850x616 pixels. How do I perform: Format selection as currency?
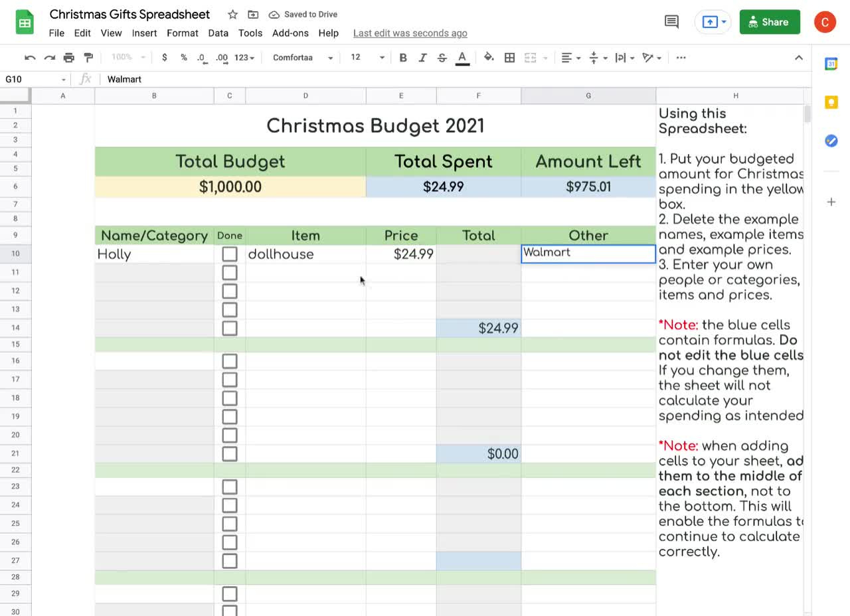165,58
